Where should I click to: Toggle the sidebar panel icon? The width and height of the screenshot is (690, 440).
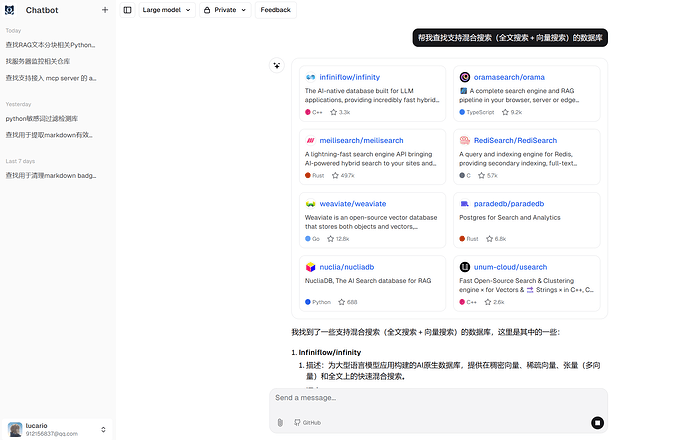click(127, 10)
